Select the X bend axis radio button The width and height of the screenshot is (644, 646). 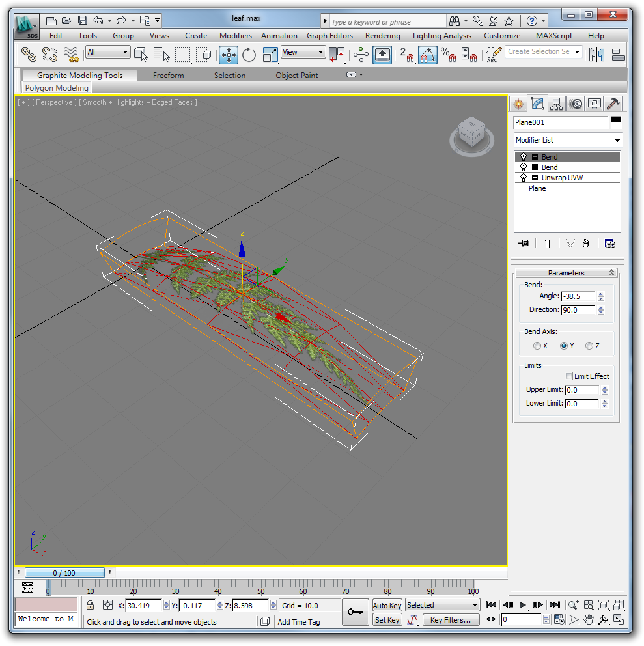tap(537, 346)
